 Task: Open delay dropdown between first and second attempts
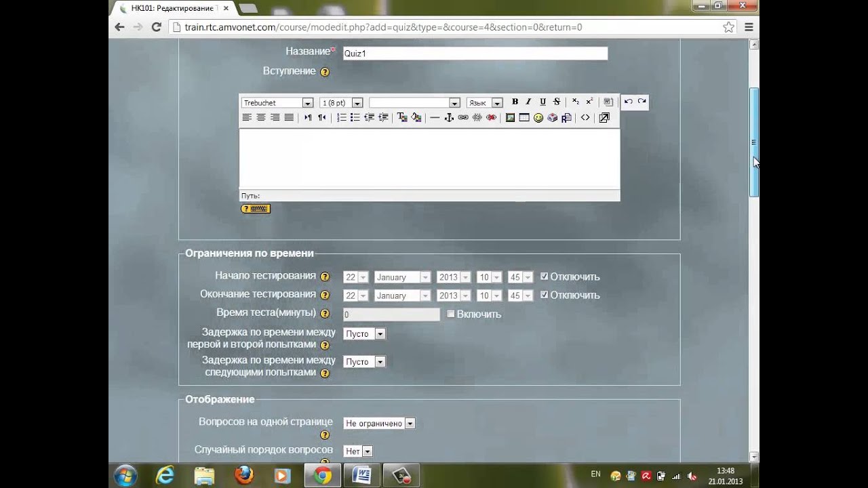point(364,334)
